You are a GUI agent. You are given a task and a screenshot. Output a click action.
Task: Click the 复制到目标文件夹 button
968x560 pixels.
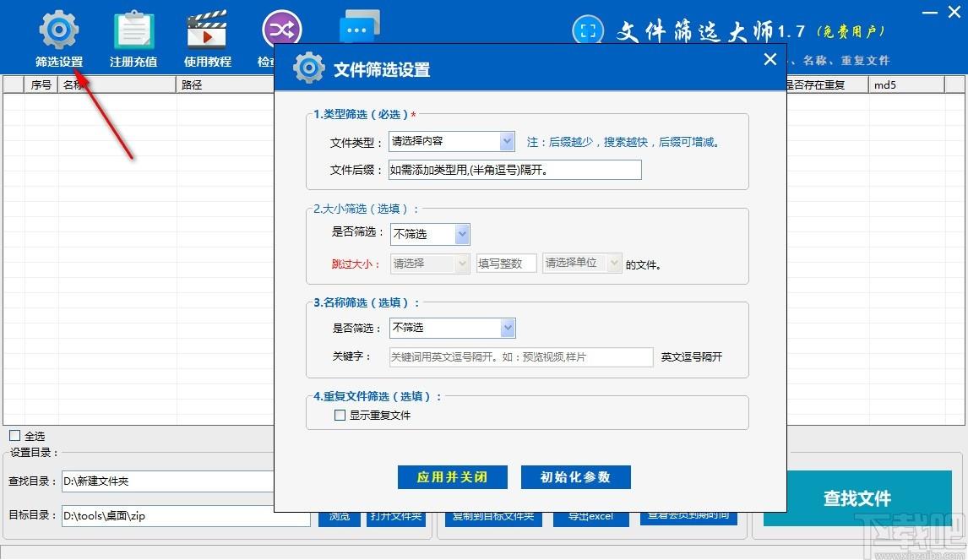(493, 518)
